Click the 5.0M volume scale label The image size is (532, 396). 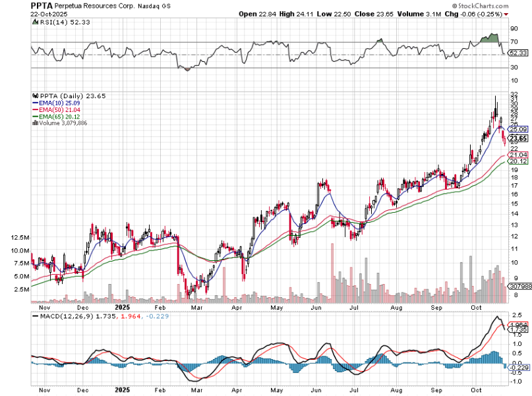click(22, 276)
